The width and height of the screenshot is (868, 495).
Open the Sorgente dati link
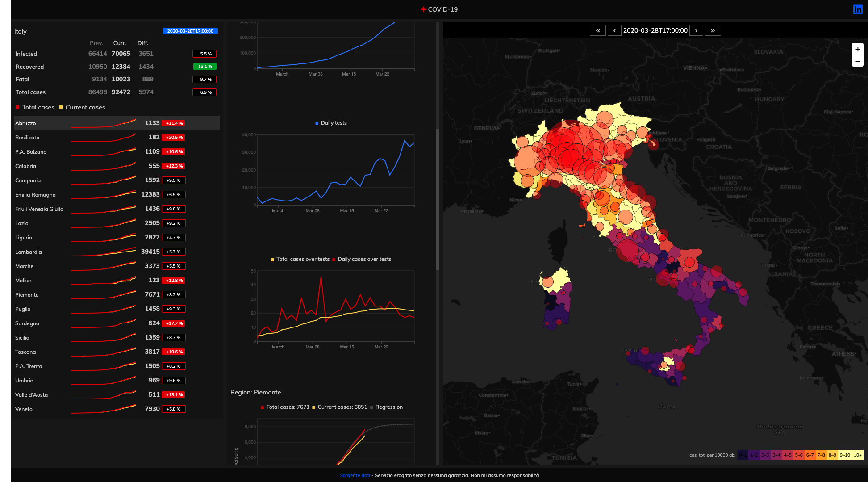tap(355, 475)
